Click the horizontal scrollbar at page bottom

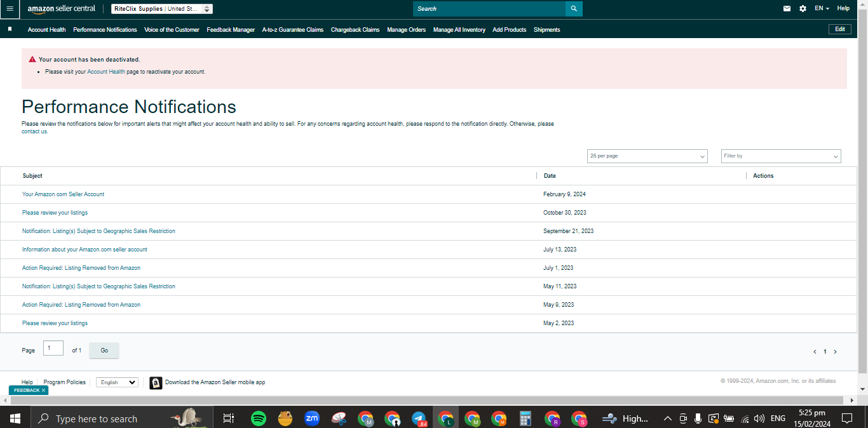click(427, 401)
